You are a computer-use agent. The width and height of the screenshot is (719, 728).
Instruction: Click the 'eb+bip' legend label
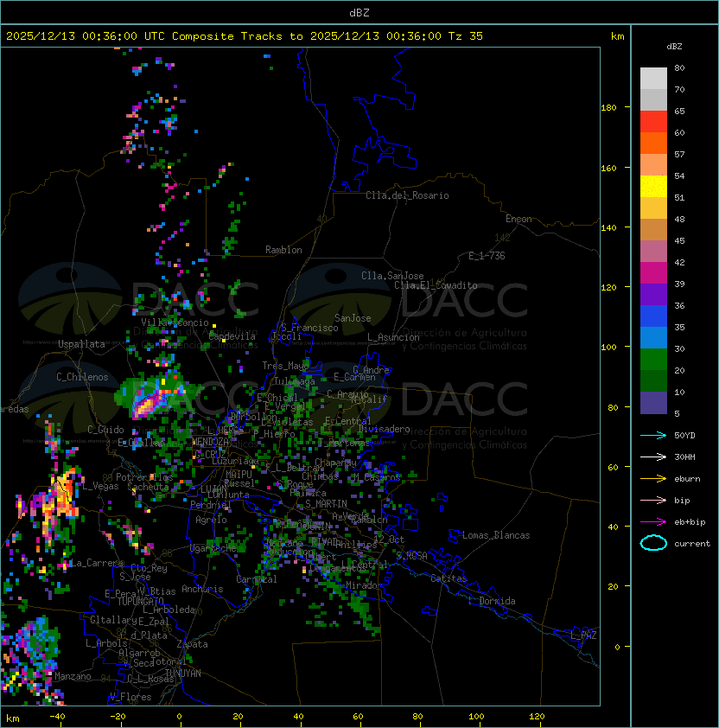click(x=690, y=522)
